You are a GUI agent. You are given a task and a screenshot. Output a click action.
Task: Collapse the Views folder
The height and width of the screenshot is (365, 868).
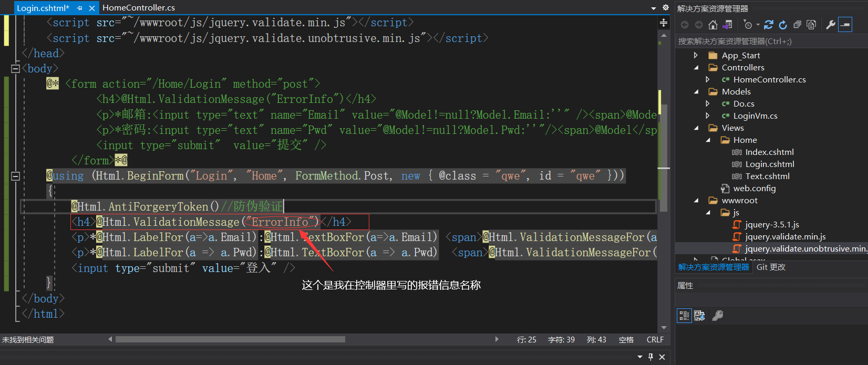(696, 128)
